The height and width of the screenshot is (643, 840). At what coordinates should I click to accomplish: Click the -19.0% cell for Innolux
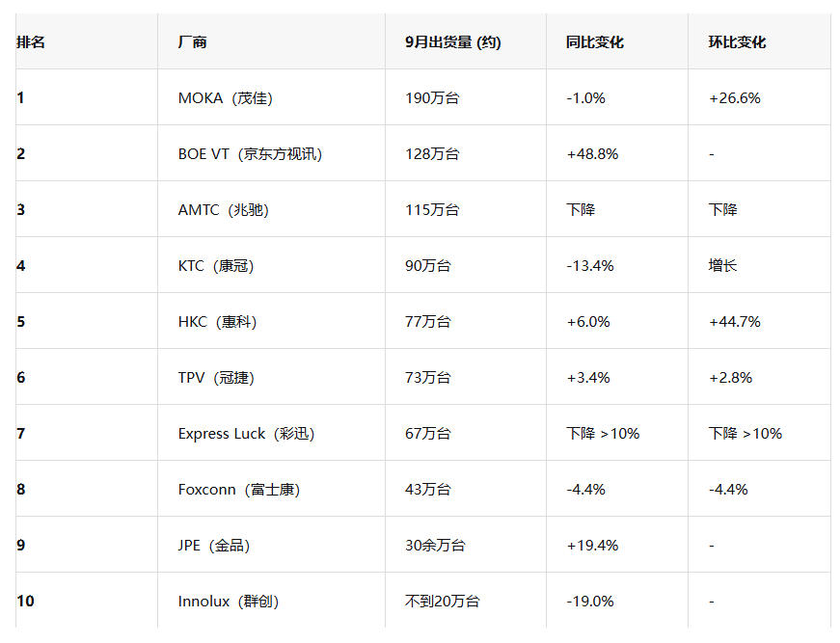tap(590, 602)
